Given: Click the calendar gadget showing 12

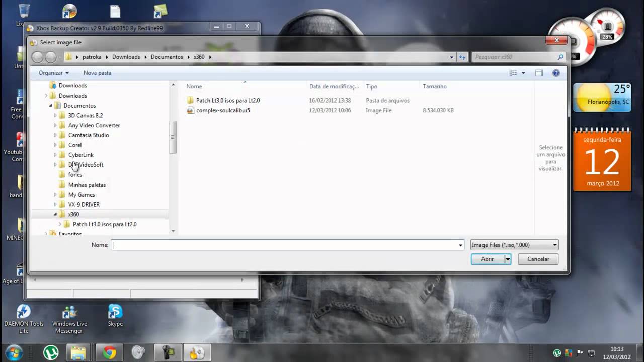Looking at the screenshot, I should (602, 159).
